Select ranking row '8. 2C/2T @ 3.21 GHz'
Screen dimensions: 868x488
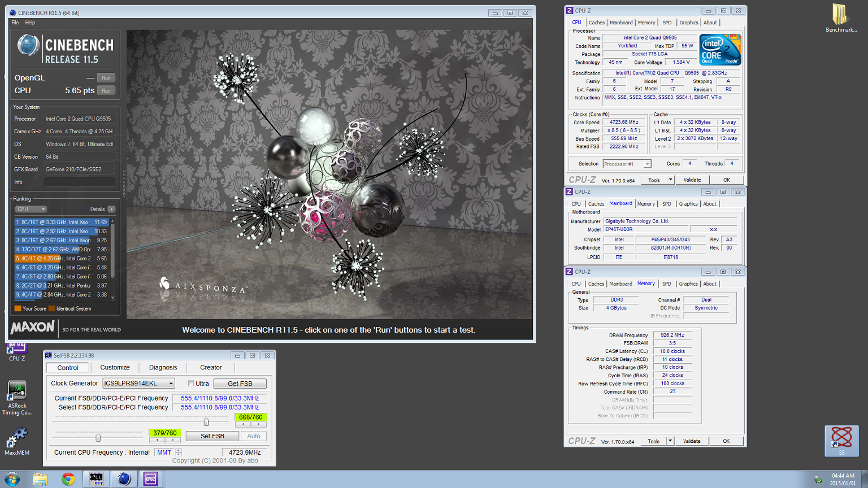coord(62,285)
